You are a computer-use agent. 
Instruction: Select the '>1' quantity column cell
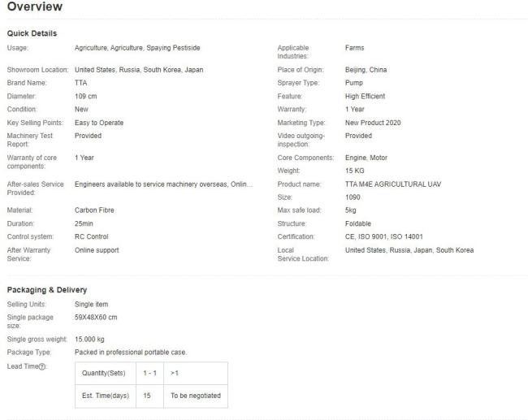pos(175,374)
